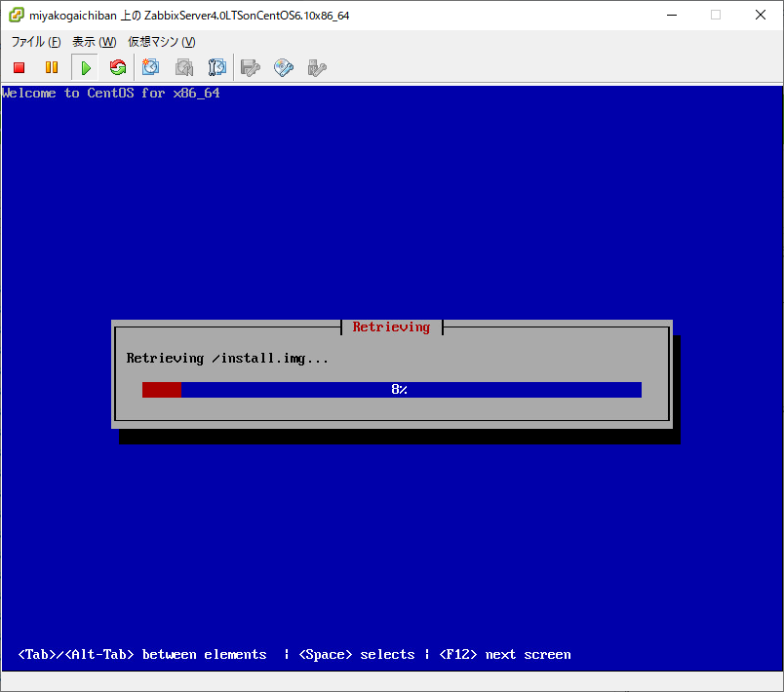
Task: Click the CD/DVD drive connection icon
Action: point(284,67)
